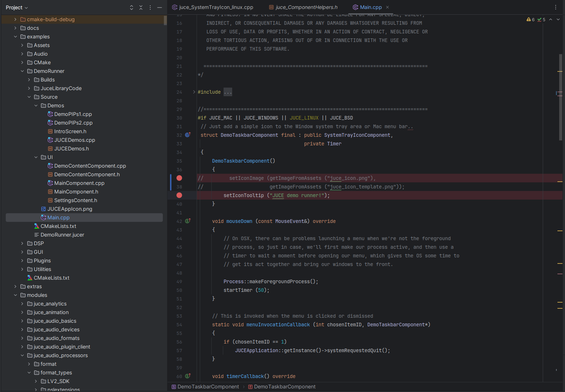The width and height of the screenshot is (565, 392).
Task: Switch to juce_ComponentHelpers.h tab
Action: pos(303,7)
